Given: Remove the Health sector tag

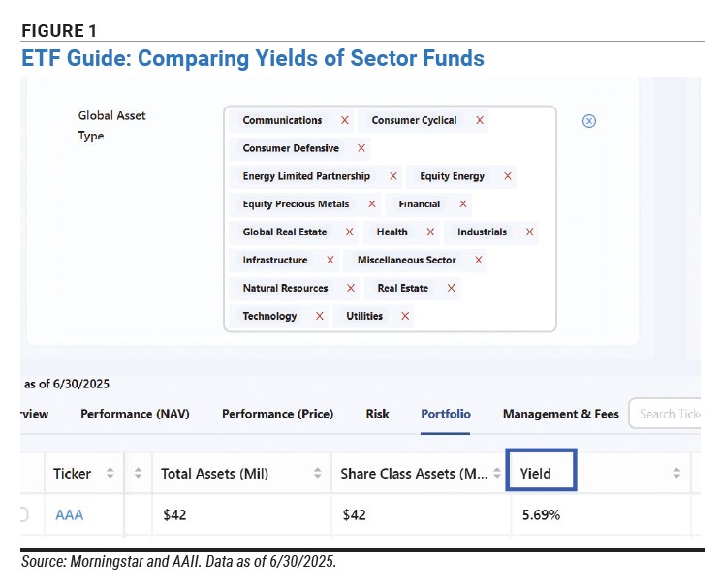Looking at the screenshot, I should [x=430, y=232].
